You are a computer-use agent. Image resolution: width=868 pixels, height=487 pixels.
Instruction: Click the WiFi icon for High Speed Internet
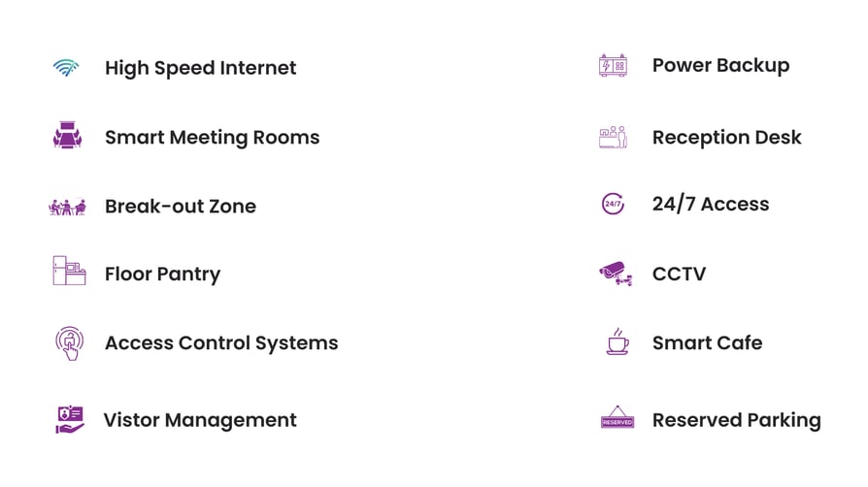[66, 68]
